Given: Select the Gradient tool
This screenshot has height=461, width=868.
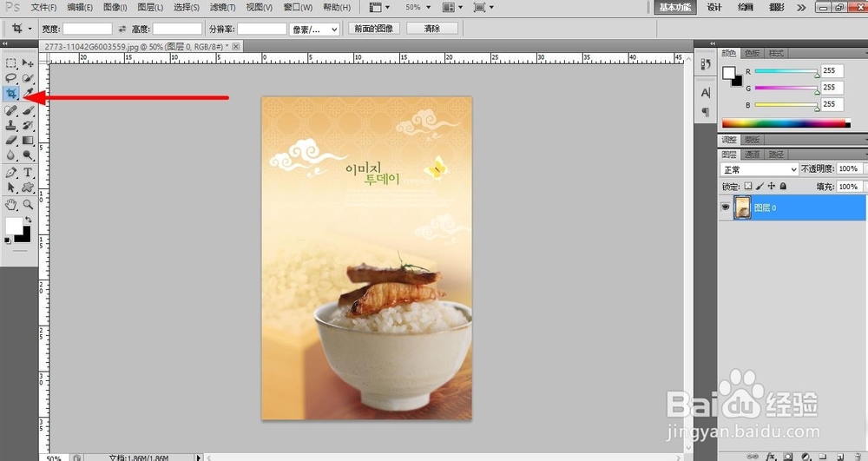Looking at the screenshot, I should click(28, 141).
